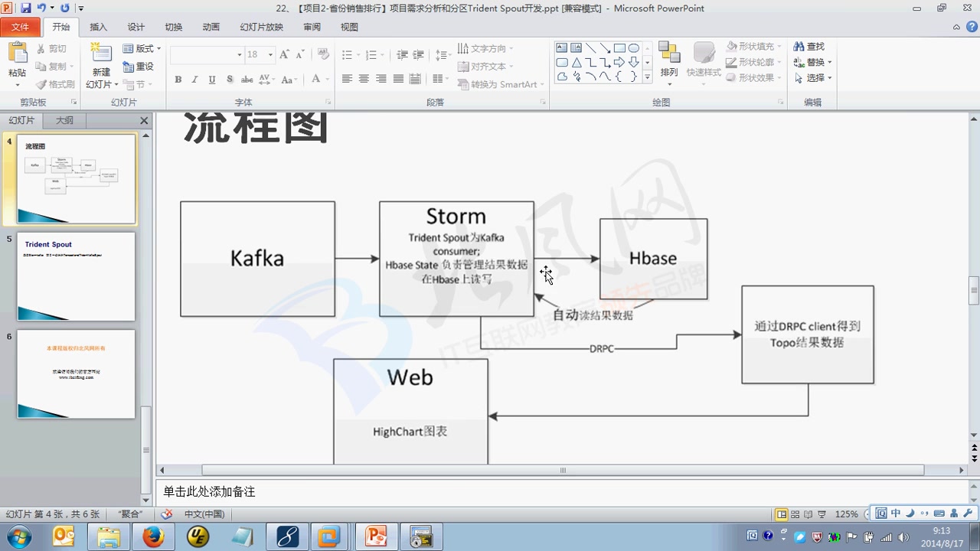
Task: Expand the Shape Outline (形状轮廓) dropdown
Action: 754,62
